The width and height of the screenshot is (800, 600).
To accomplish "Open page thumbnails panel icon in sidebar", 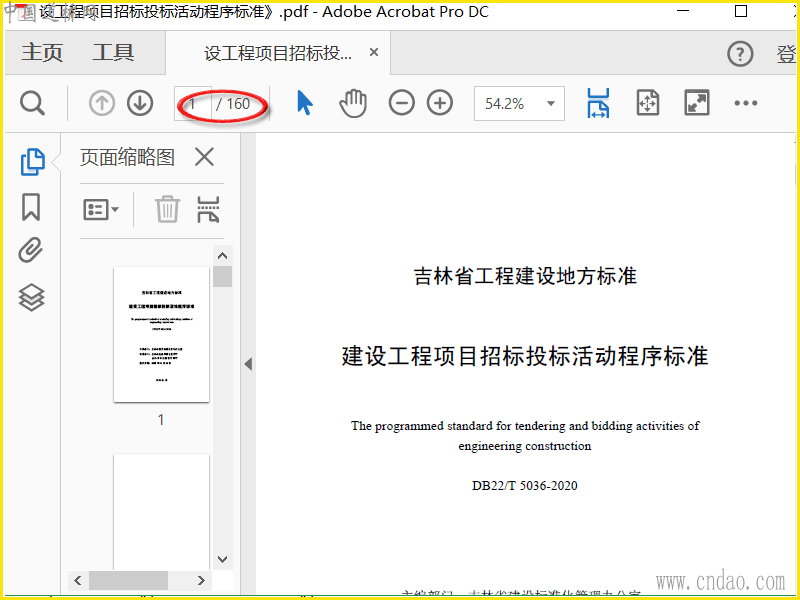I will 32,162.
